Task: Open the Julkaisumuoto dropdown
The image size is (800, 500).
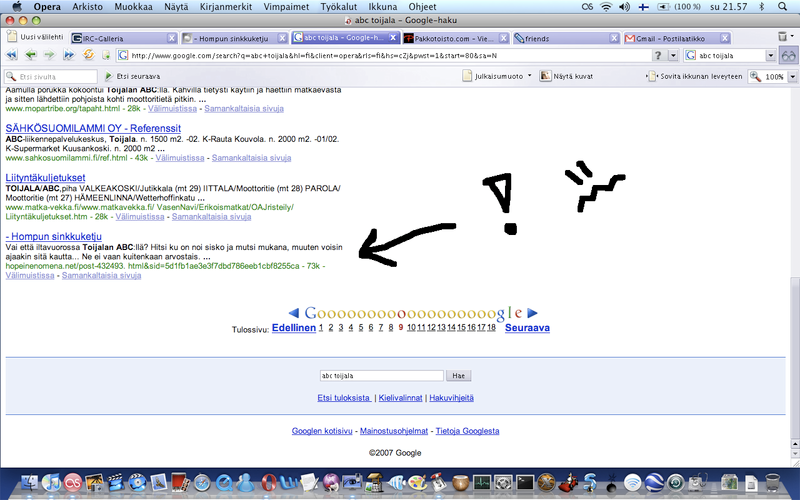Action: point(497,76)
